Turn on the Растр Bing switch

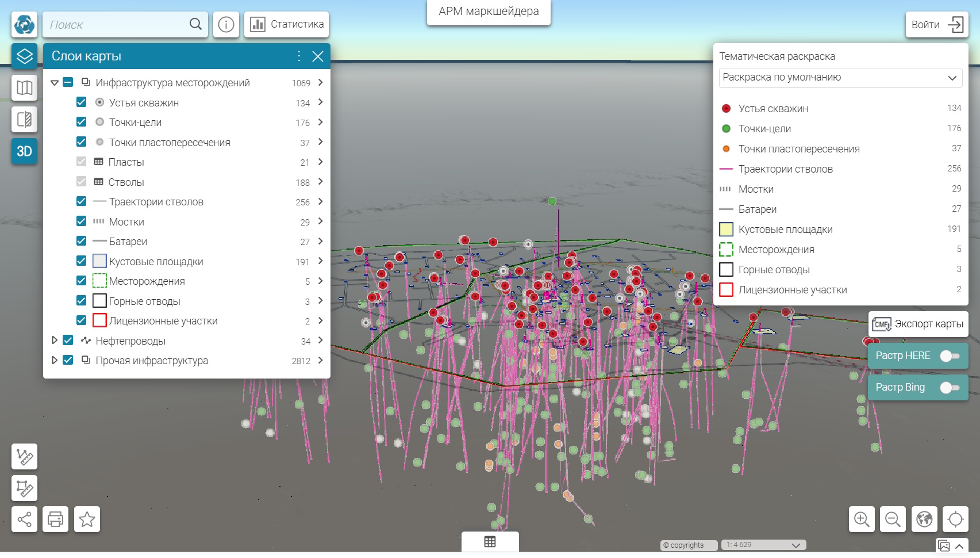click(949, 388)
